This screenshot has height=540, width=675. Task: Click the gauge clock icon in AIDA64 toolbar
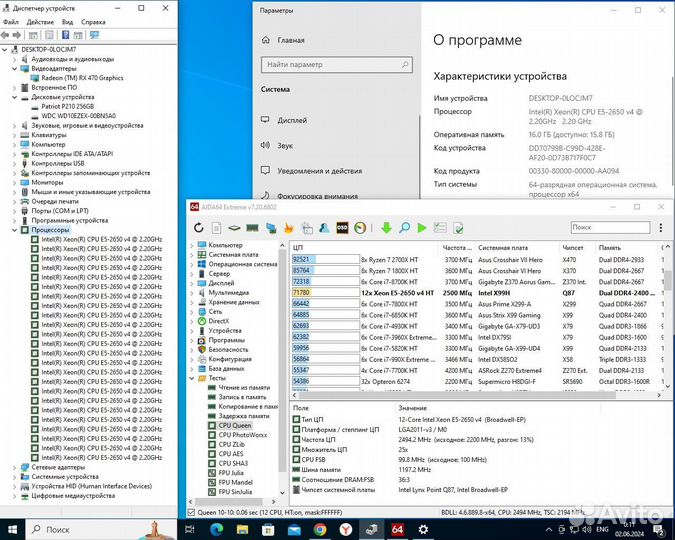pos(360,228)
